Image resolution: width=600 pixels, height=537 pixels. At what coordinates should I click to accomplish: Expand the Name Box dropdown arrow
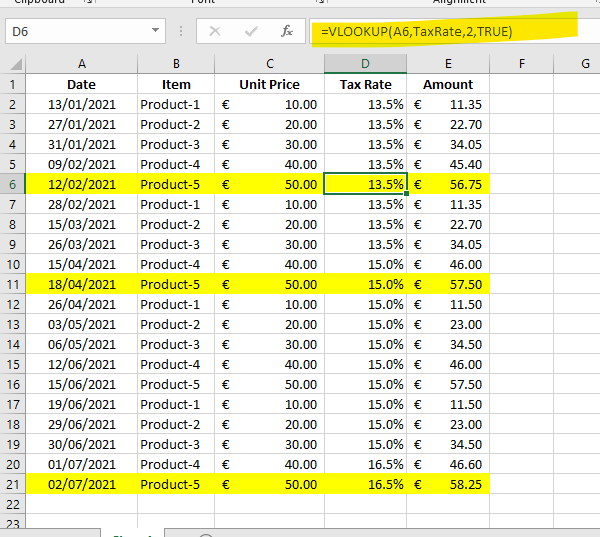[155, 30]
